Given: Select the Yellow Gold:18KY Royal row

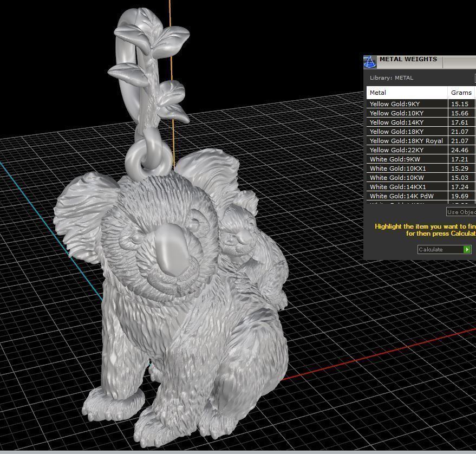Looking at the screenshot, I should 421,141.
